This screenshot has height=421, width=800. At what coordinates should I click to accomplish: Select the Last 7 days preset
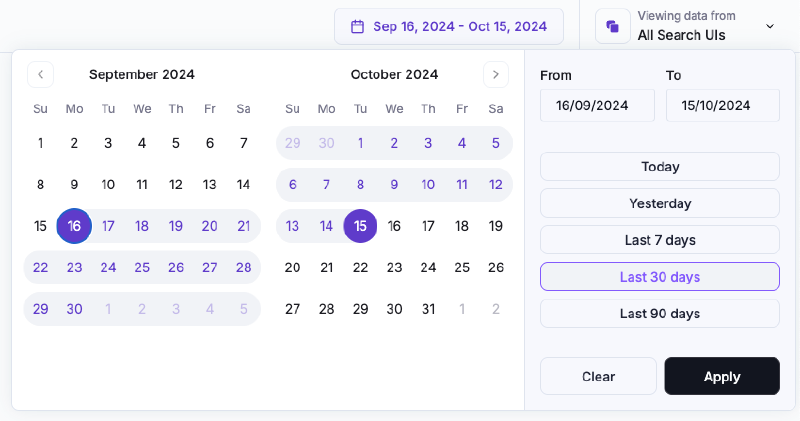[660, 240]
